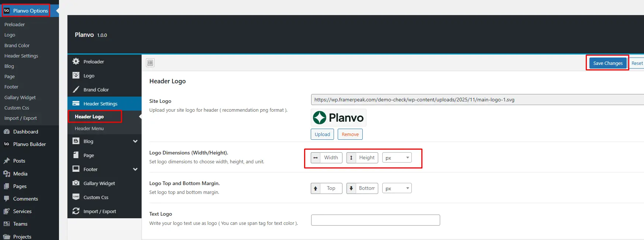Open Projects in admin menu

click(x=22, y=236)
